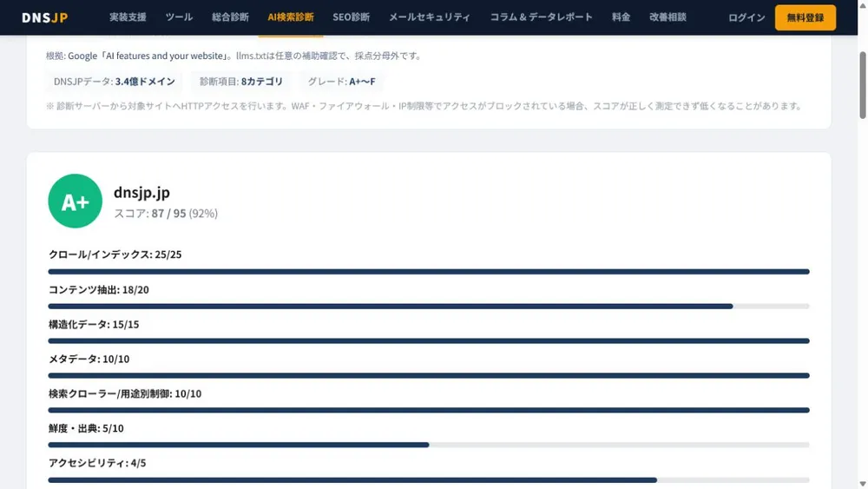Open the ツール menu item
The height and width of the screenshot is (489, 868).
180,17
